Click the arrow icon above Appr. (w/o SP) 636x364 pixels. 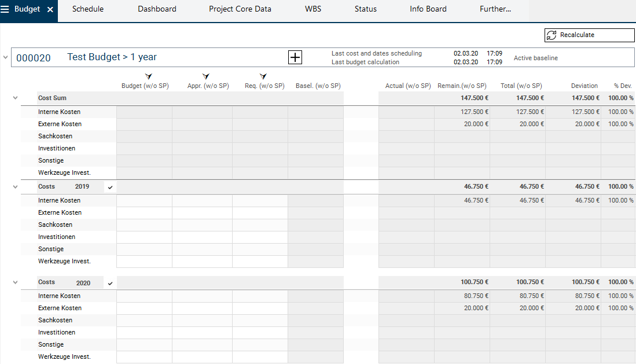tap(205, 76)
